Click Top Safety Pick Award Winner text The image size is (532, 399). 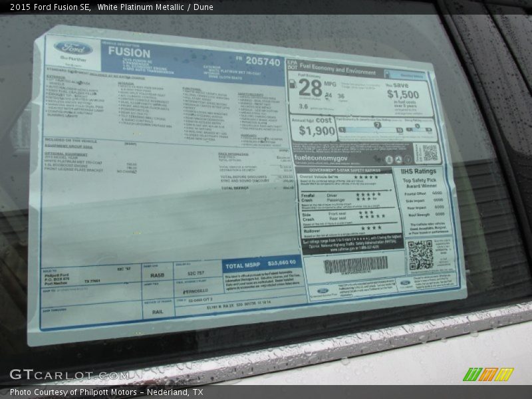[420, 183]
